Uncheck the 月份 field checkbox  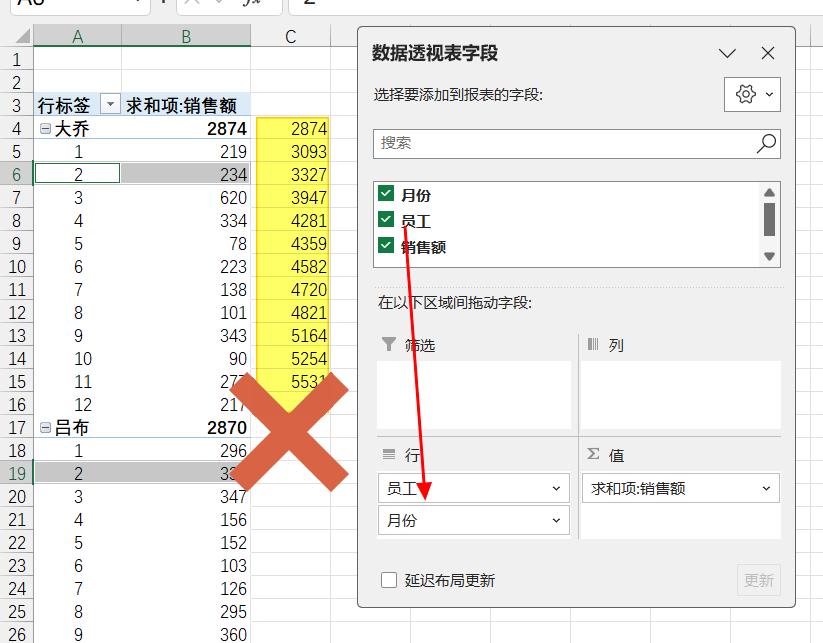coord(386,193)
